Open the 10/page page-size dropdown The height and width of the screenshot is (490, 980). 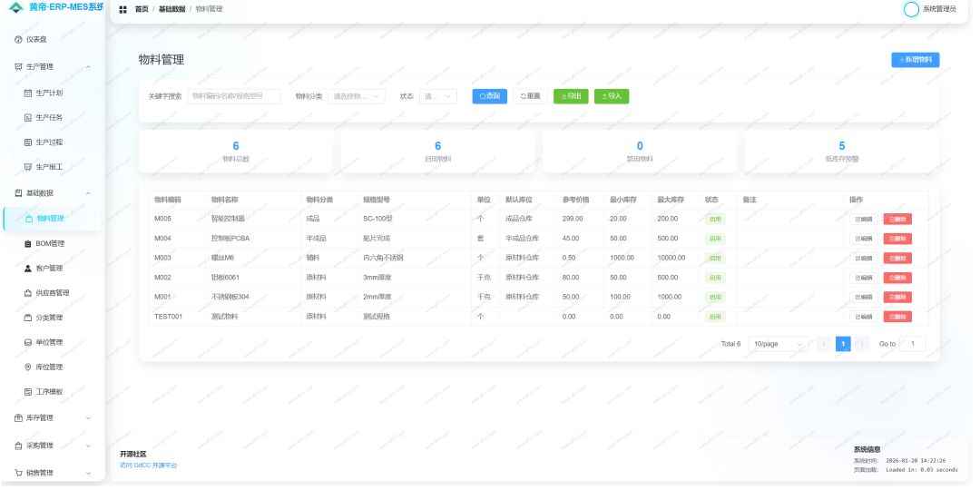[x=779, y=344]
